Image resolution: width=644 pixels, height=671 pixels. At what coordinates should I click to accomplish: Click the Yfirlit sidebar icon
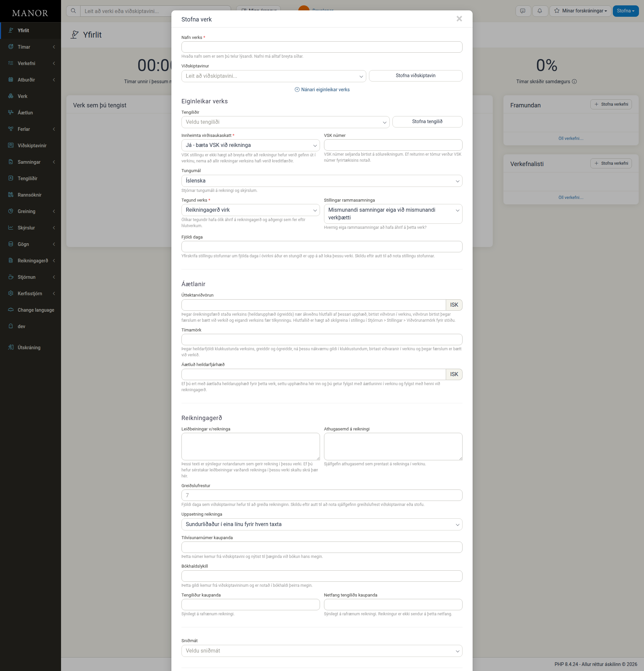coord(11,31)
